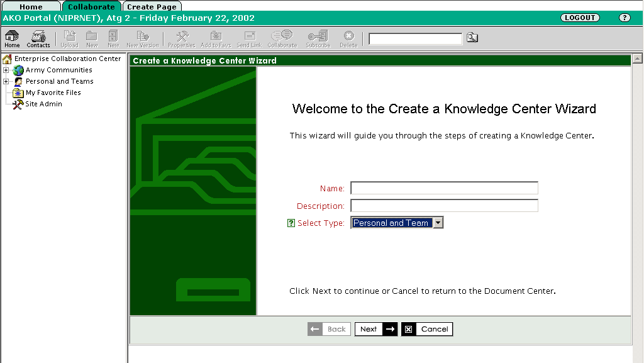The width and height of the screenshot is (644, 363).
Task: Expand the Personal and Teams tree node
Action: click(6, 82)
